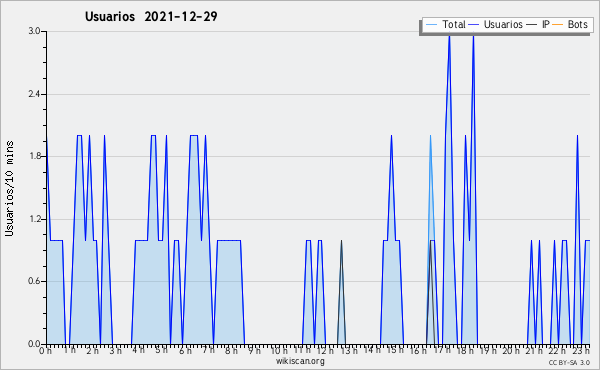Click the '0.0' y-axis value
600x370 pixels.
(x=34, y=344)
